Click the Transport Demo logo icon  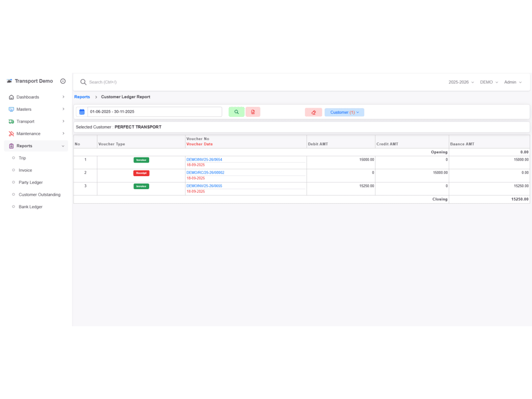pyautogui.click(x=9, y=81)
